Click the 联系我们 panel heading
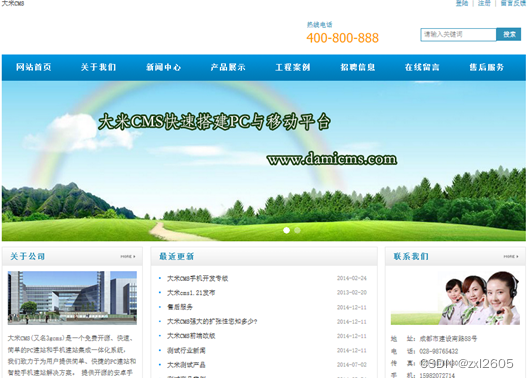 (x=411, y=256)
